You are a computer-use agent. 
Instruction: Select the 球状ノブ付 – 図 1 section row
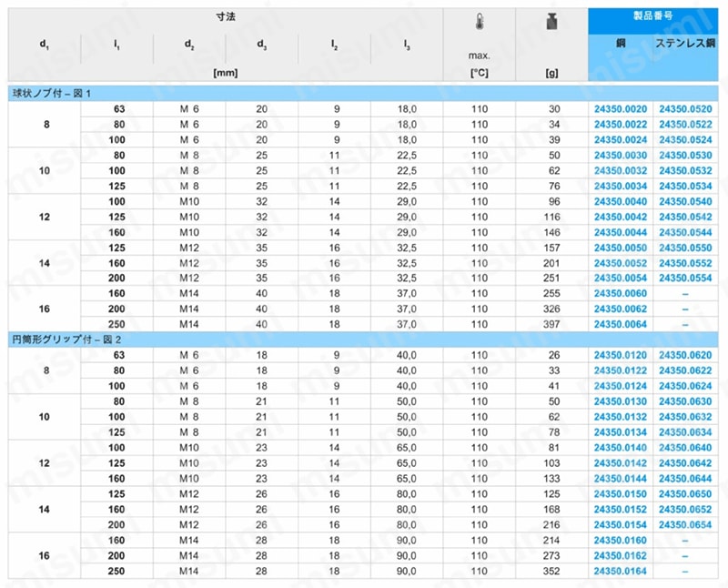(x=363, y=94)
